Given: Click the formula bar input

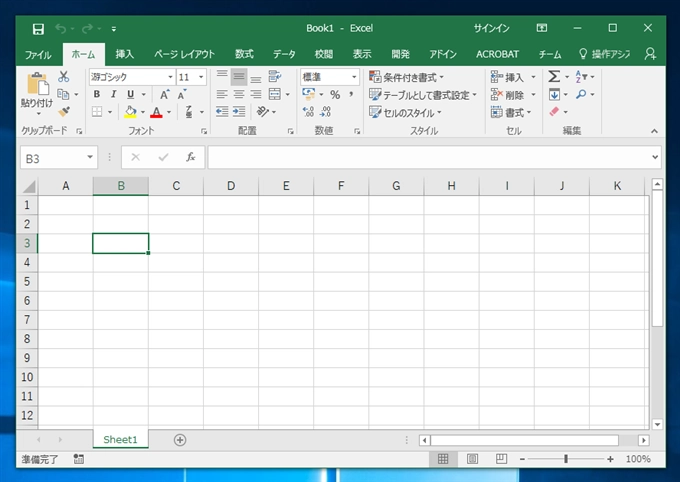Looking at the screenshot, I should (428, 157).
